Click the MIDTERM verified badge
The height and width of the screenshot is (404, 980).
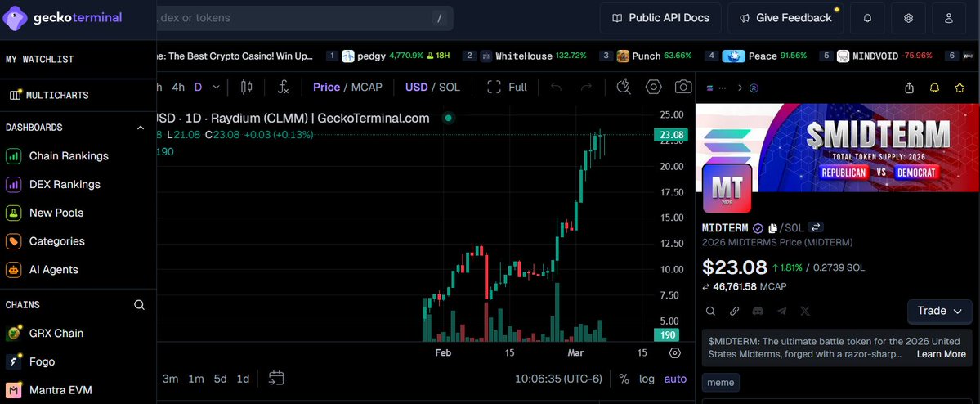(x=758, y=227)
